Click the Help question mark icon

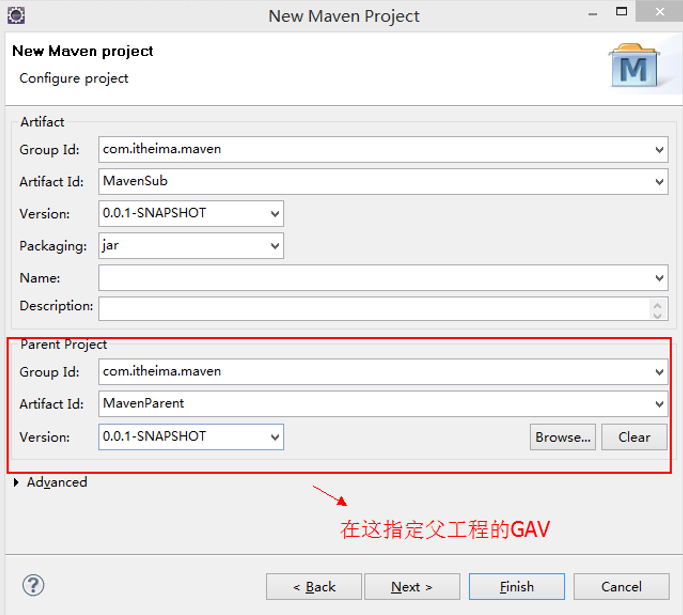tap(33, 585)
